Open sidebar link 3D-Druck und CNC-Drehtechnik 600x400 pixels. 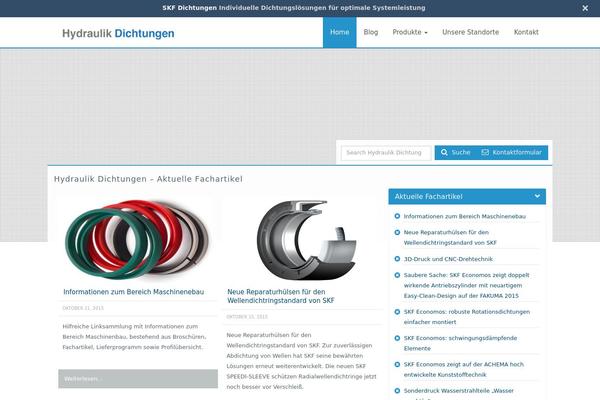pos(448,259)
